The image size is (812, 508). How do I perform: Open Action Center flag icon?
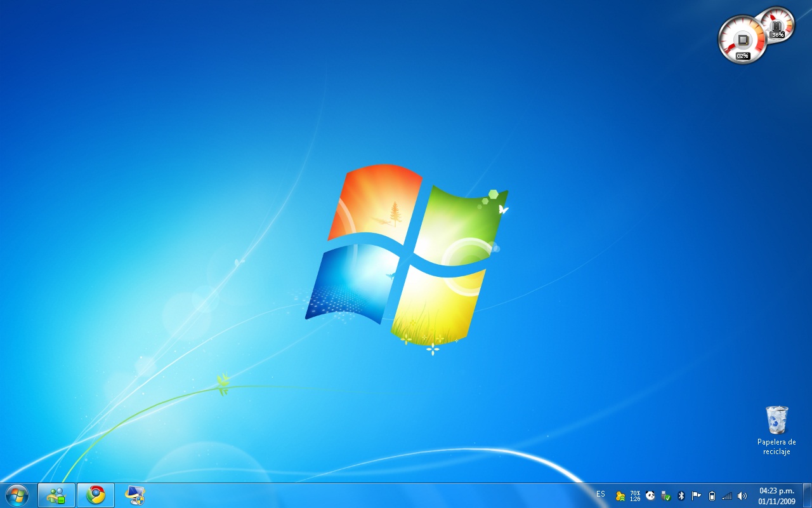click(x=697, y=496)
